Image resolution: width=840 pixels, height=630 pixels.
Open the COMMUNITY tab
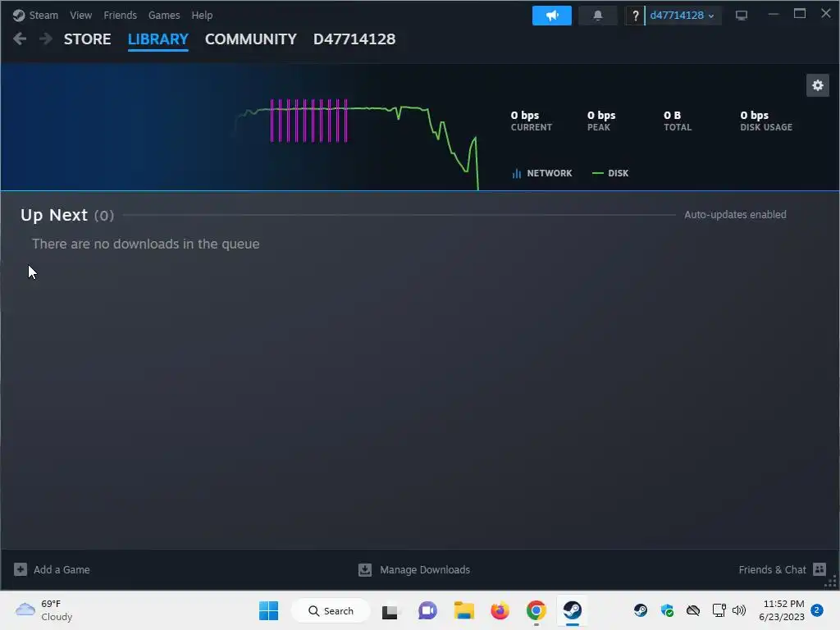point(251,39)
